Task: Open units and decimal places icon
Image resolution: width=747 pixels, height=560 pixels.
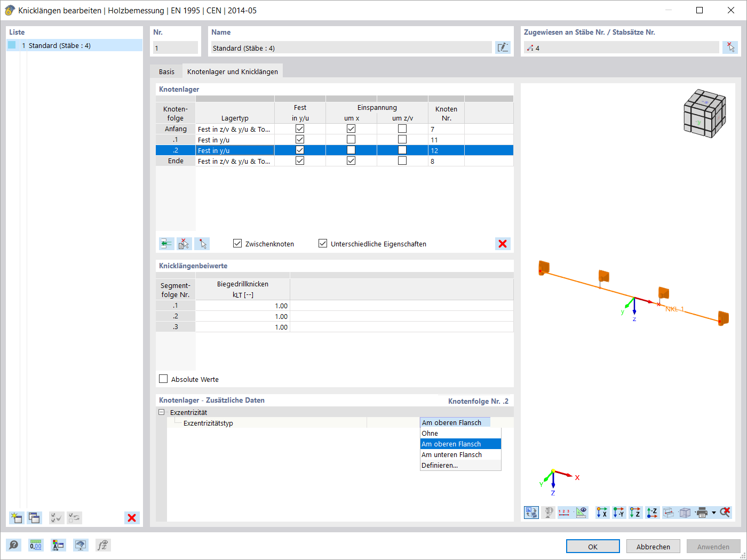Action: click(36, 545)
